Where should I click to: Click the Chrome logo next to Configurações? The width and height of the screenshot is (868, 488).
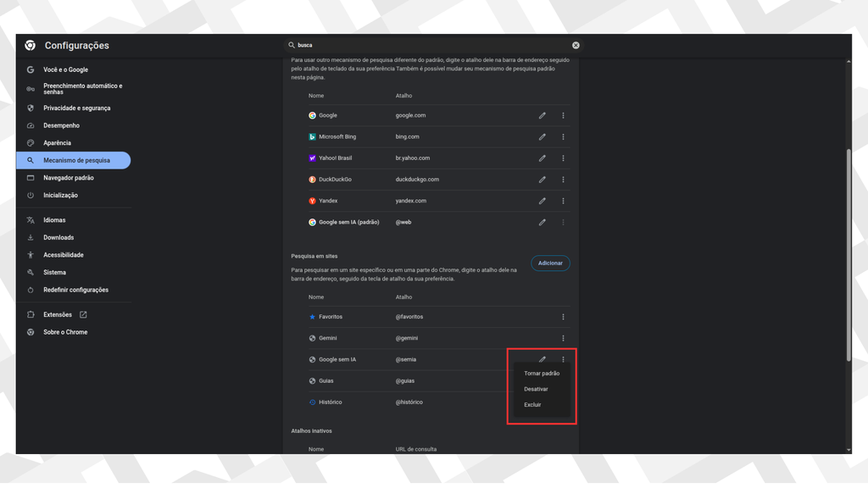31,46
